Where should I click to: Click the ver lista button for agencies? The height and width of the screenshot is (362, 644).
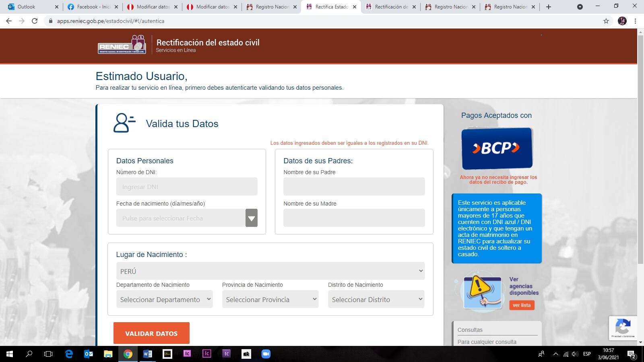[x=522, y=305]
